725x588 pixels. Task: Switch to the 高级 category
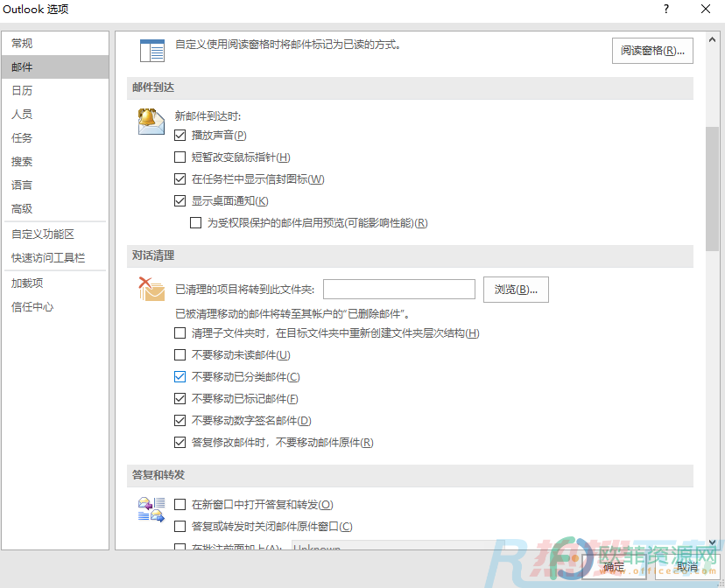click(x=55, y=209)
